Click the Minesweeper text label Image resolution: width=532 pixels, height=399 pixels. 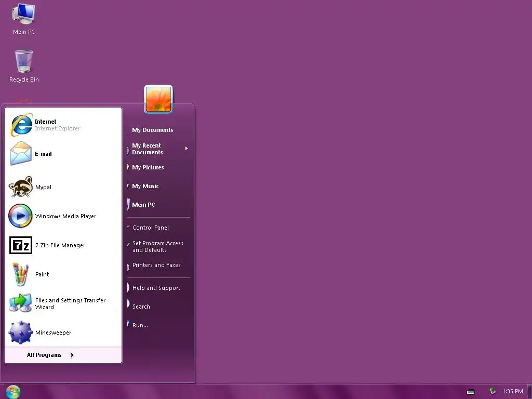[x=54, y=332]
